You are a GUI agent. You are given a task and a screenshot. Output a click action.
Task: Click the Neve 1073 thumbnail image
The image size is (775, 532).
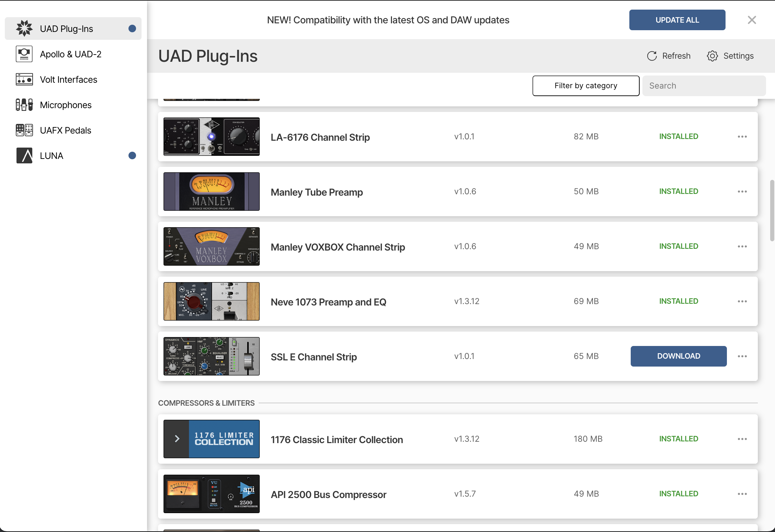click(212, 301)
